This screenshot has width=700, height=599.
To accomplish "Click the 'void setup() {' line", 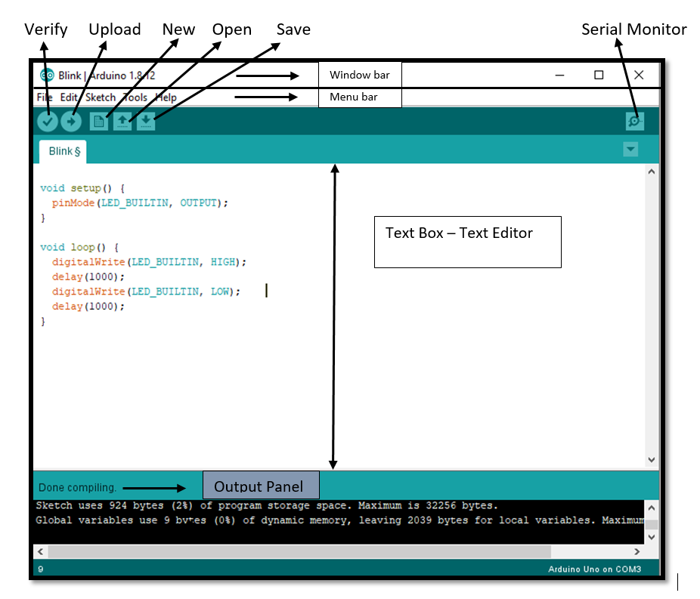I will pos(82,188).
